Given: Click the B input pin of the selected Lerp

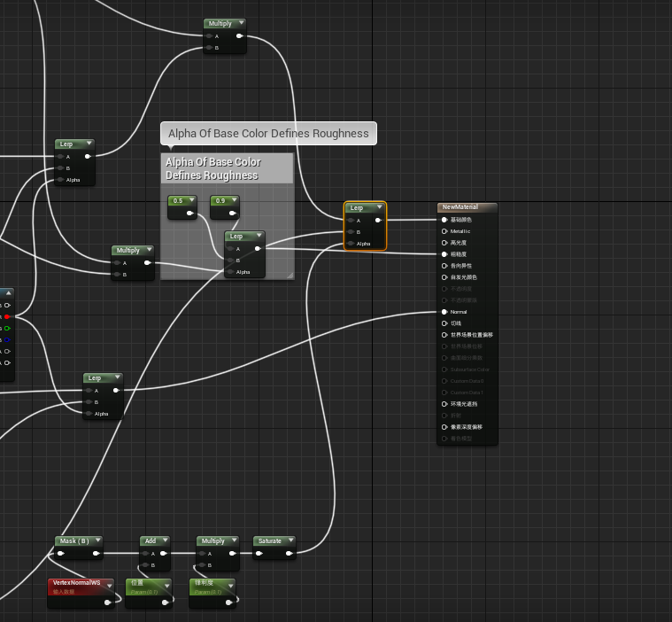Looking at the screenshot, I should (x=351, y=232).
